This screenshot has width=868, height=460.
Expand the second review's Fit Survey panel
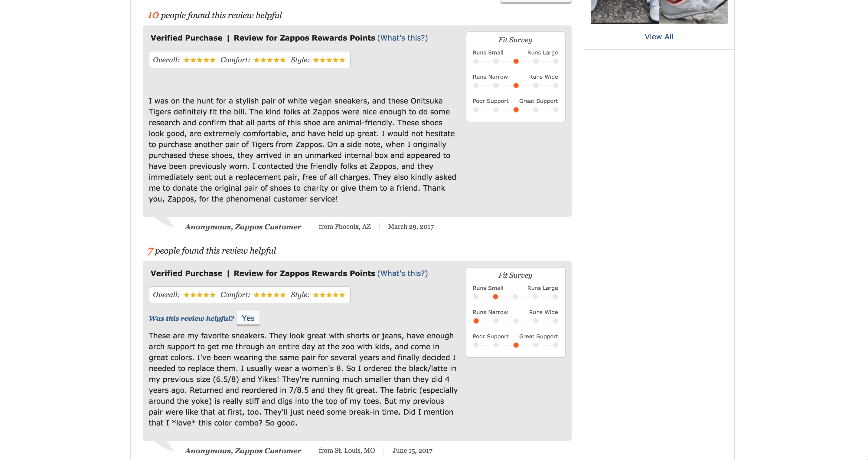tap(514, 275)
